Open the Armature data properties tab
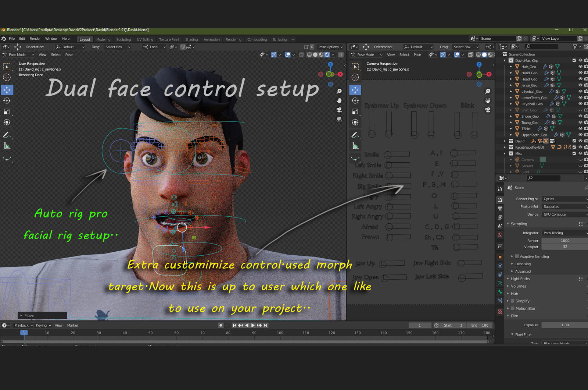Viewport: 588px width, 390px height. click(x=500, y=283)
